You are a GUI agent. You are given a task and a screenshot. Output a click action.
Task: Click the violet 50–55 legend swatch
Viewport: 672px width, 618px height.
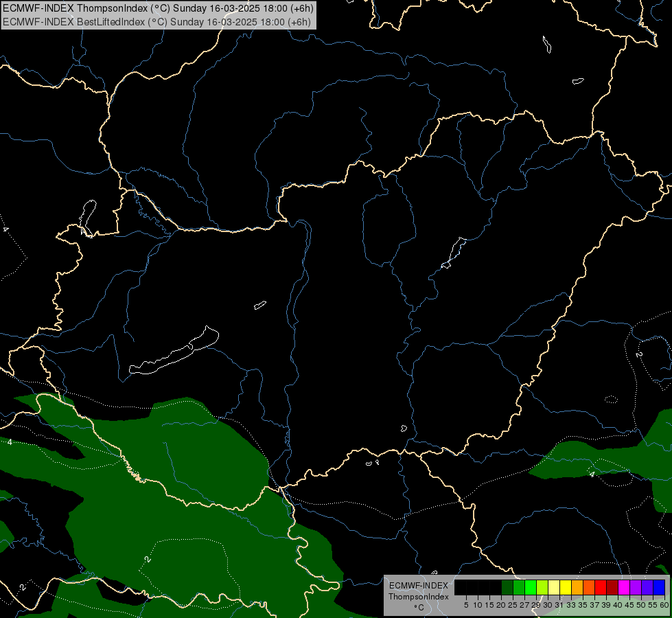coord(647,587)
